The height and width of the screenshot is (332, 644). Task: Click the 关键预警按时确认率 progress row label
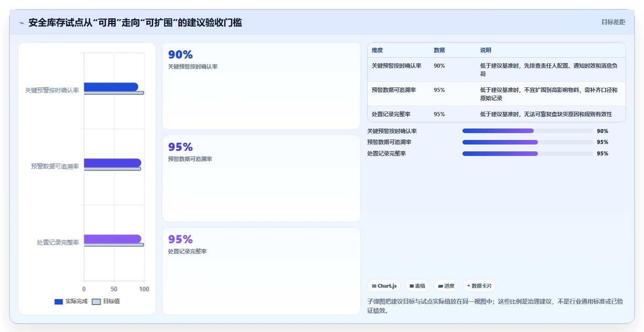(x=392, y=131)
